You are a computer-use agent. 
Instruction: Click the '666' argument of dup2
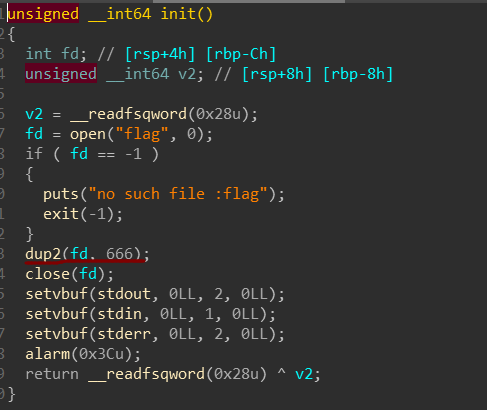point(120,254)
